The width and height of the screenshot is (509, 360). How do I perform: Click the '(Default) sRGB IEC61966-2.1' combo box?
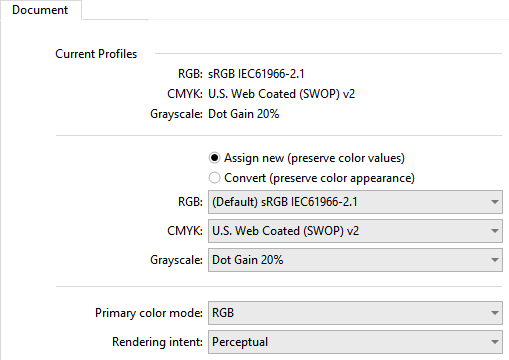(355, 202)
